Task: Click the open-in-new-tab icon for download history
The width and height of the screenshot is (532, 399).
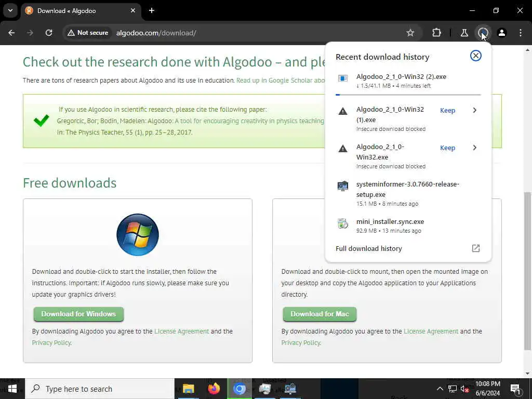Action: coord(476,248)
